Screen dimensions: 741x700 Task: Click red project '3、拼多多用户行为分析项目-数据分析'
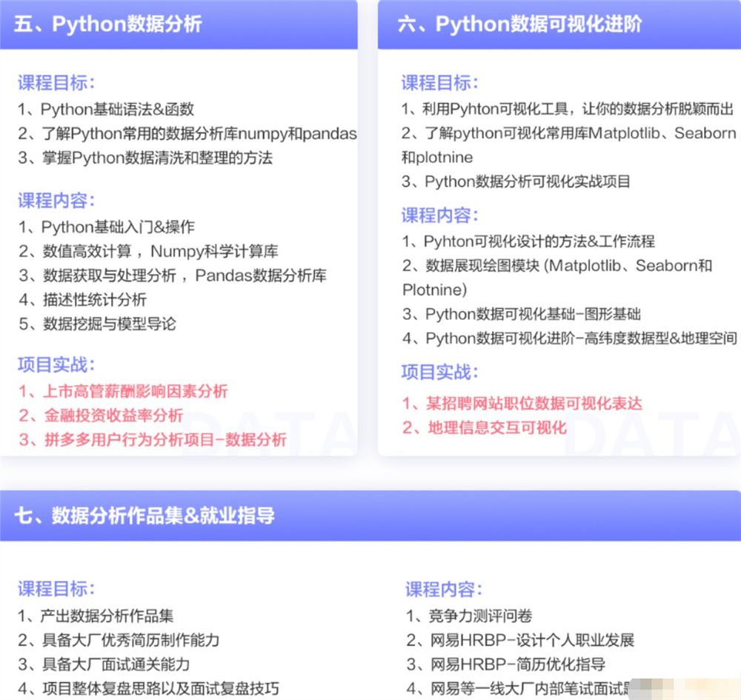coord(153,439)
